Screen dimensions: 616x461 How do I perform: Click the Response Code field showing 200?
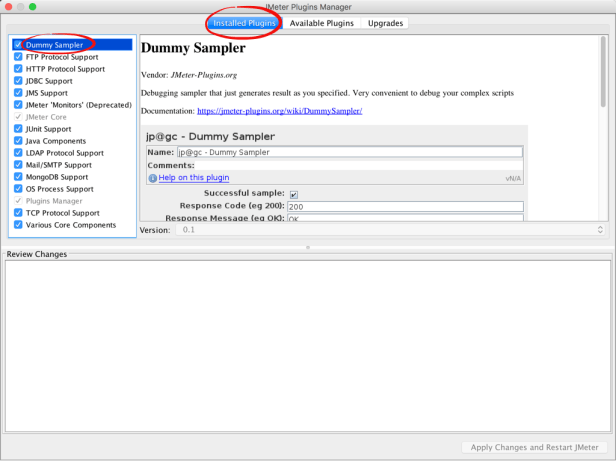pos(405,206)
